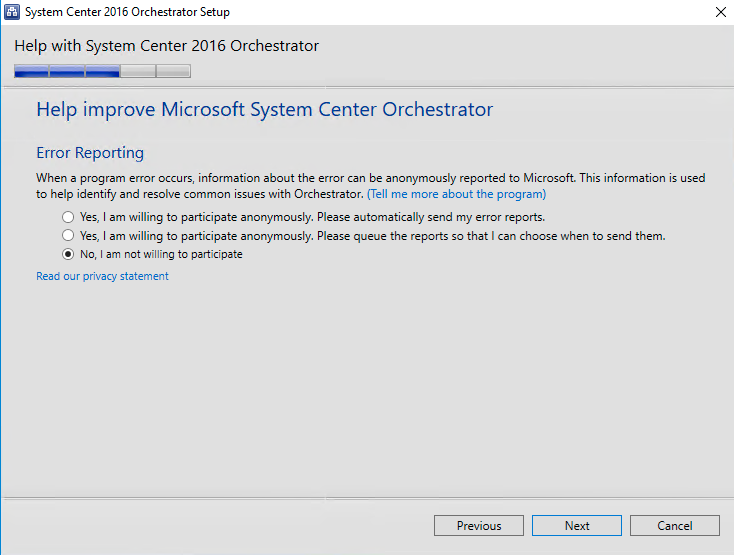The height and width of the screenshot is (555, 734).
Task: Select the automatically send error reports option
Action: (x=68, y=217)
